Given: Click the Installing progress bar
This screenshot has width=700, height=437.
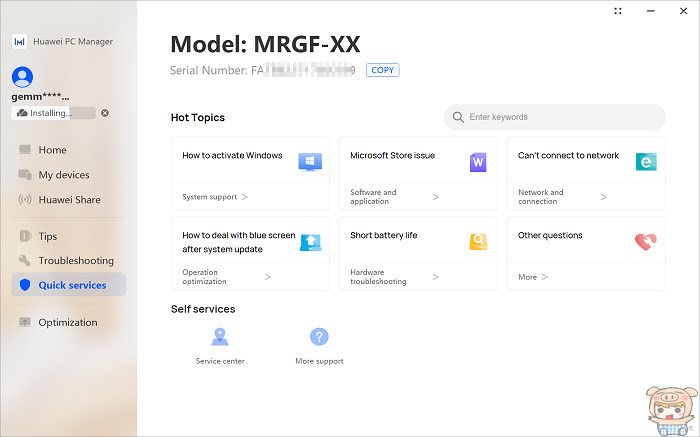Looking at the screenshot, I should pyautogui.click(x=54, y=113).
